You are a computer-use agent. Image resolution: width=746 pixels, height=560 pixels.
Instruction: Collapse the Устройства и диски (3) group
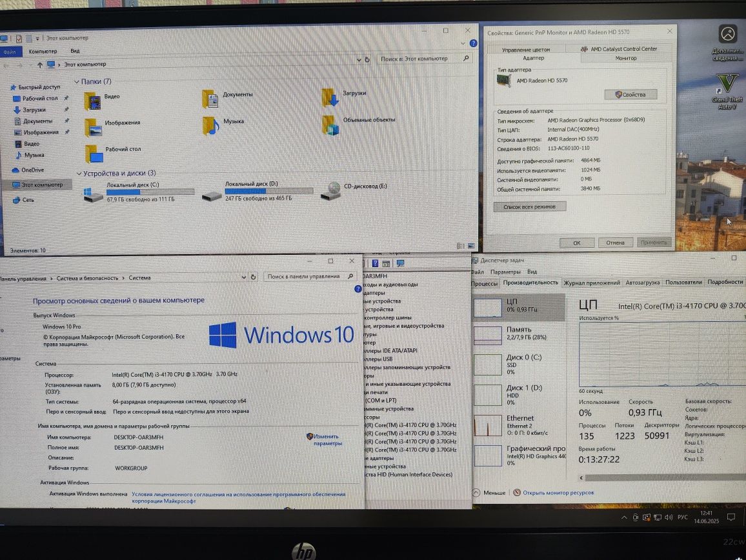79,174
